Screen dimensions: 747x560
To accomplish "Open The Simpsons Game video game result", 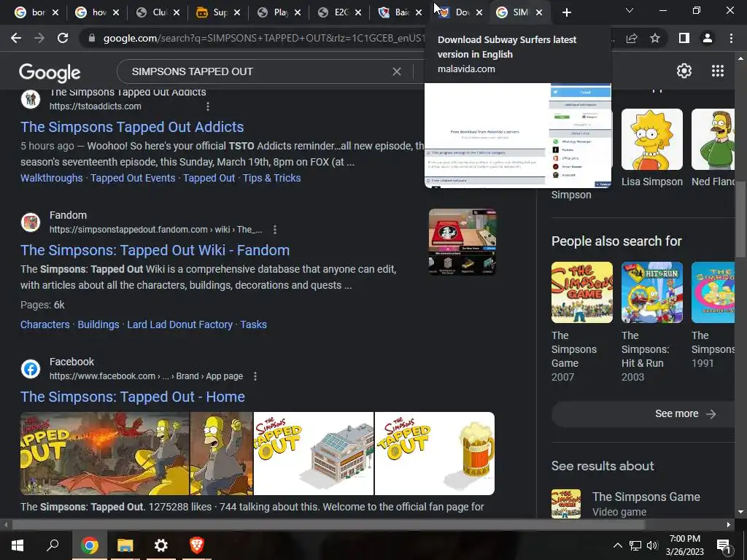I will coord(643,504).
